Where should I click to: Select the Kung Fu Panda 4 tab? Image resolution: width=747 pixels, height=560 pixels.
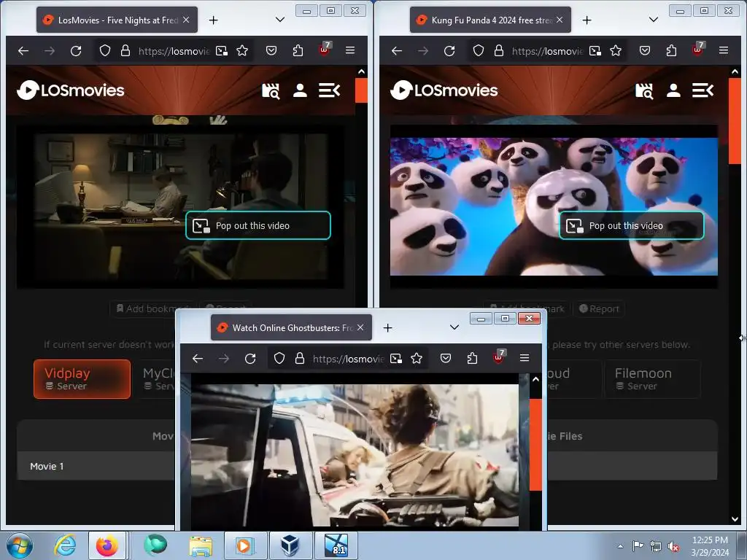(x=490, y=20)
